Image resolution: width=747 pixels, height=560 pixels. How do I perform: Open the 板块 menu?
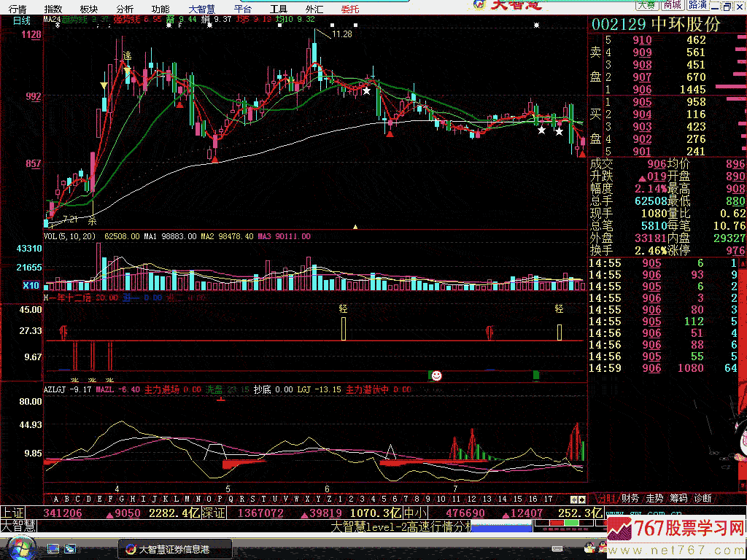88,9
